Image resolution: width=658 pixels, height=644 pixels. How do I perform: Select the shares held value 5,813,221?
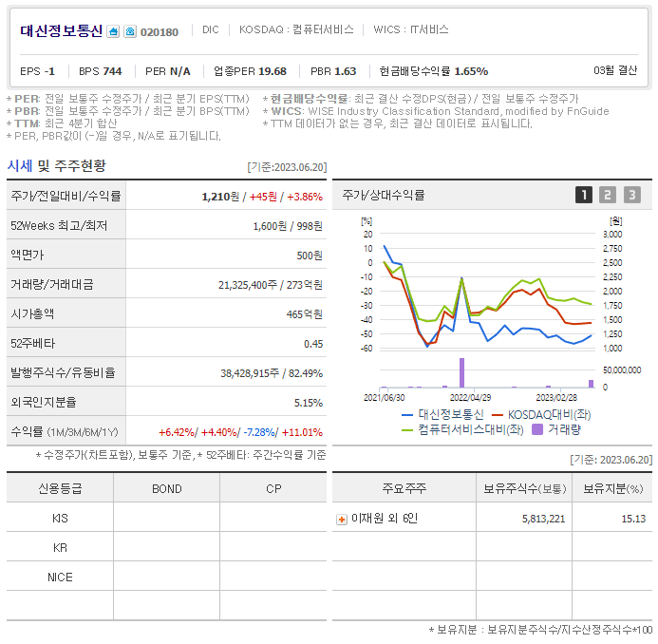pyautogui.click(x=543, y=519)
